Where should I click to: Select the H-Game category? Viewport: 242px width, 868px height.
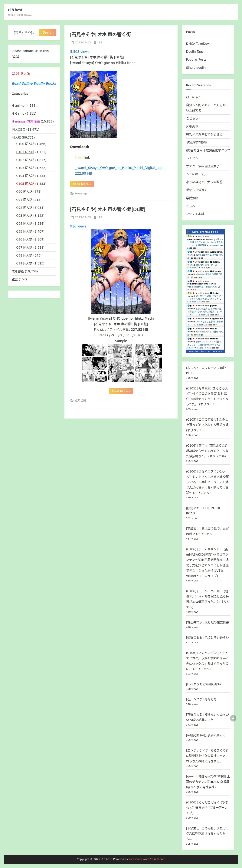pos(18,114)
